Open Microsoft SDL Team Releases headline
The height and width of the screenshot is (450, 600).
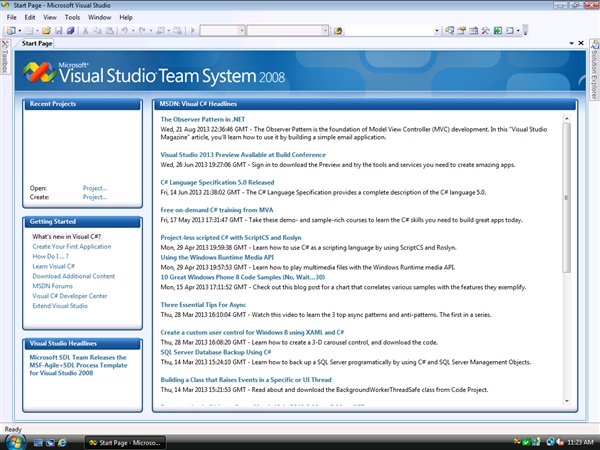click(x=78, y=365)
